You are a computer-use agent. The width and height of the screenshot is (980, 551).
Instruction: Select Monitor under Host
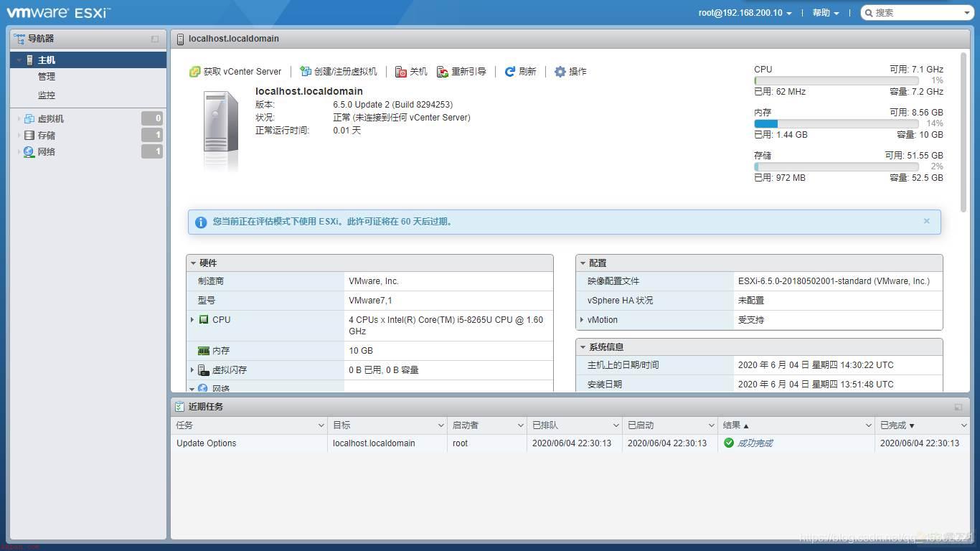coord(47,95)
